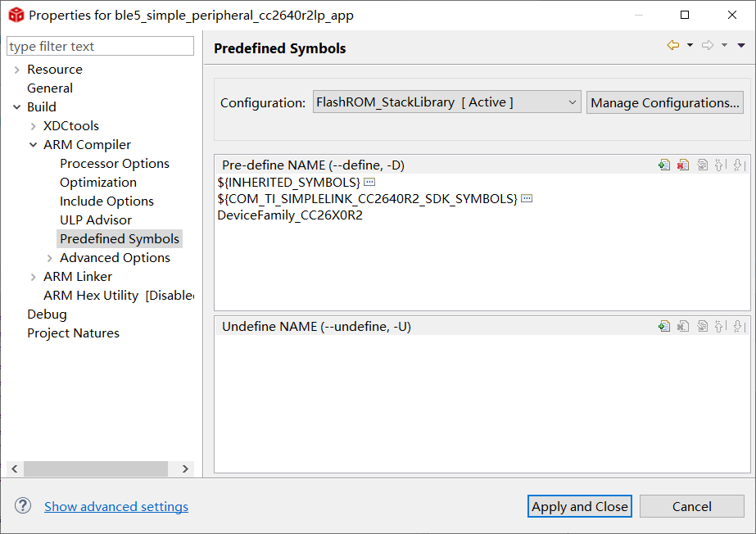This screenshot has height=534, width=756.
Task: Move pre-define NAME entry up
Action: pos(720,165)
